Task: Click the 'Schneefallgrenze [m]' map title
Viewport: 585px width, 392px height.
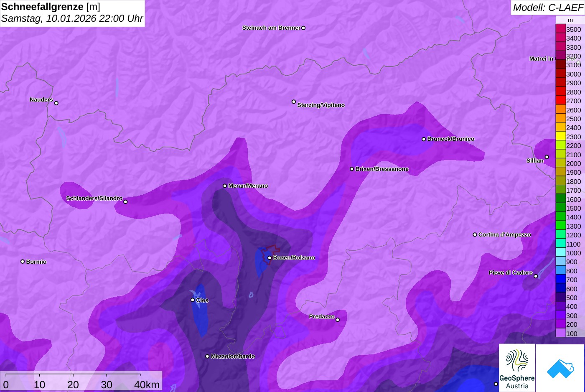Action: click(x=51, y=7)
